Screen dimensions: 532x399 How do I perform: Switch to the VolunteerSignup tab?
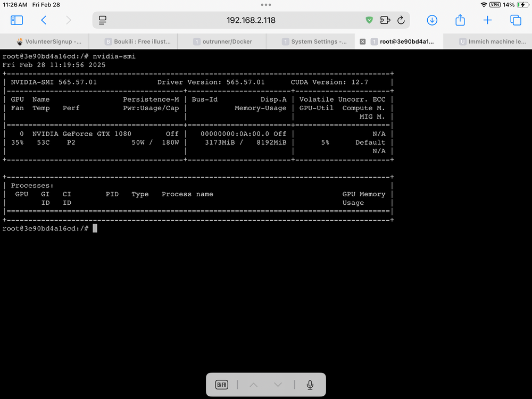point(45,41)
